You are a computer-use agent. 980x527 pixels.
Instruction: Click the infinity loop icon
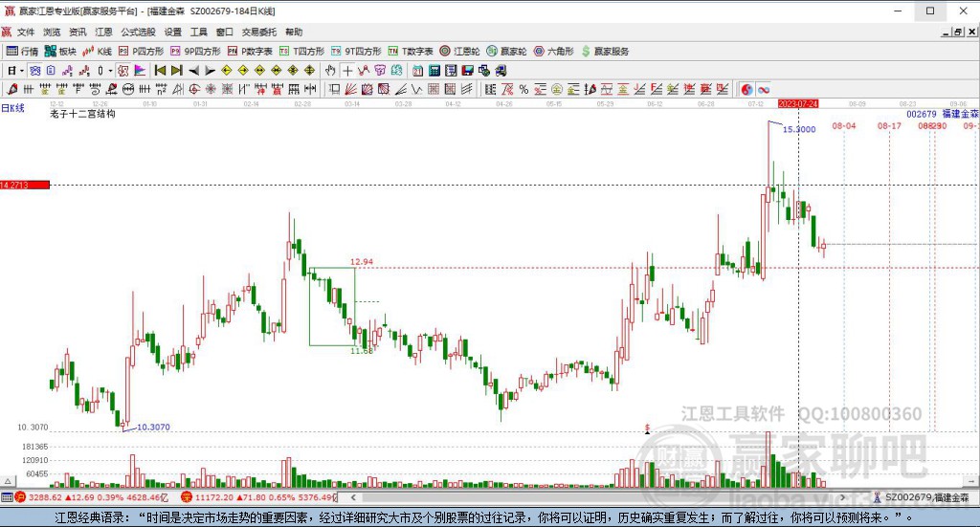[763, 89]
